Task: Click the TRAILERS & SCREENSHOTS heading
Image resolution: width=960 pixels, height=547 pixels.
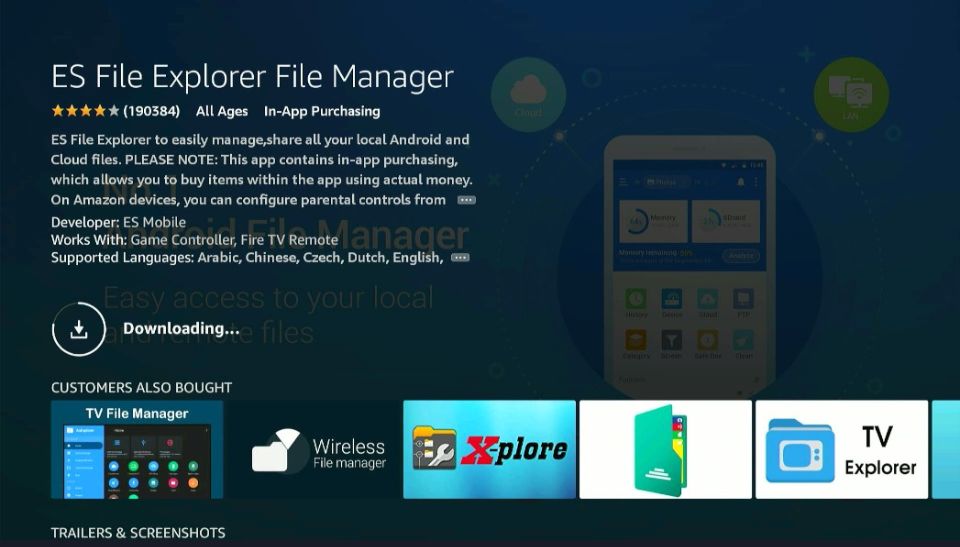Action: pyautogui.click(x=138, y=533)
